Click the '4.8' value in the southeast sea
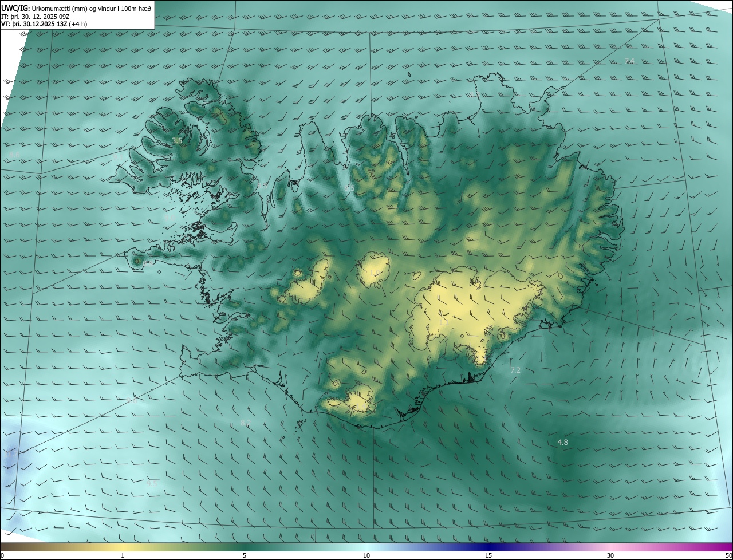This screenshot has width=733, height=560. click(x=563, y=443)
